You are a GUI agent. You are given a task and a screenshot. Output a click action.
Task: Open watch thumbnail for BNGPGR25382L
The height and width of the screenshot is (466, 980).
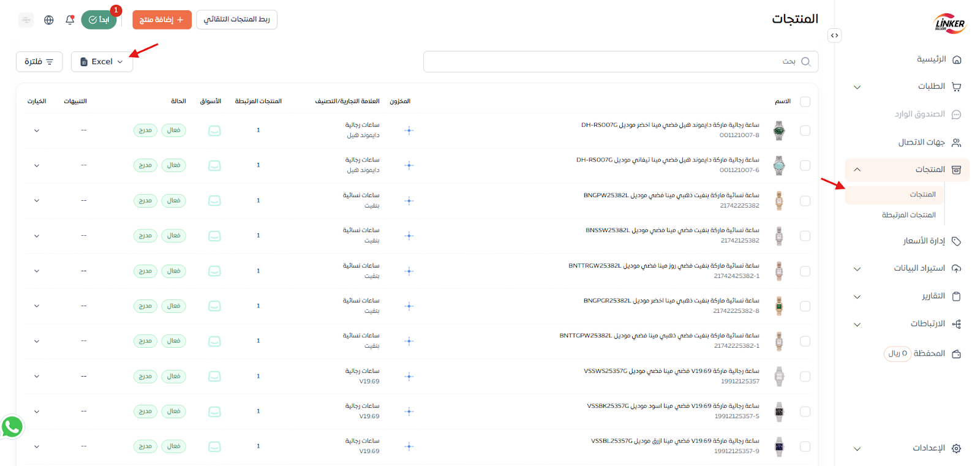click(x=779, y=306)
